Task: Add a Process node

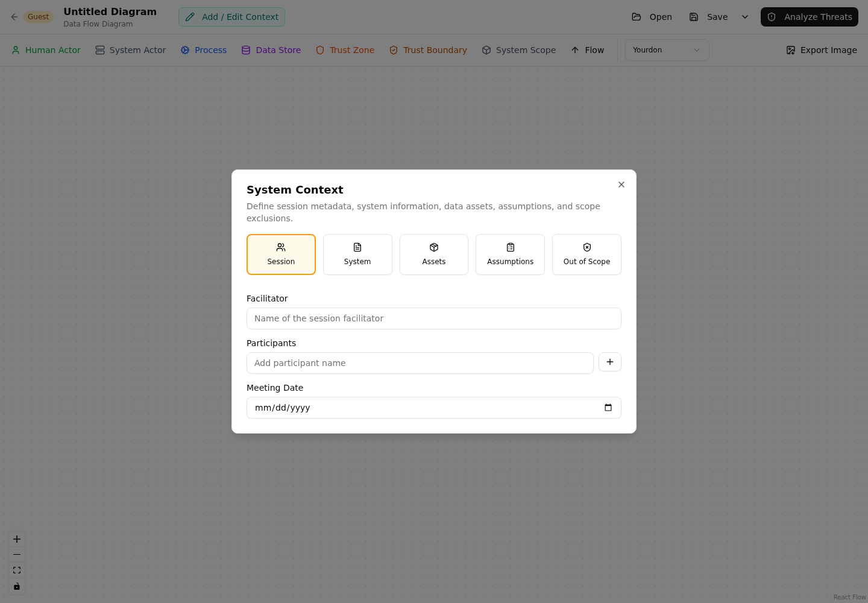Action: tap(204, 50)
